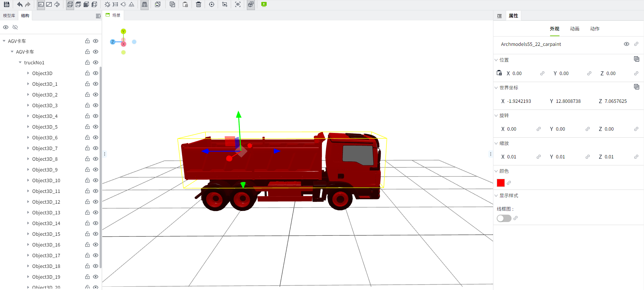This screenshot has width=644, height=290.
Task: Click the copy icon beside world coordinates
Action: click(x=636, y=87)
